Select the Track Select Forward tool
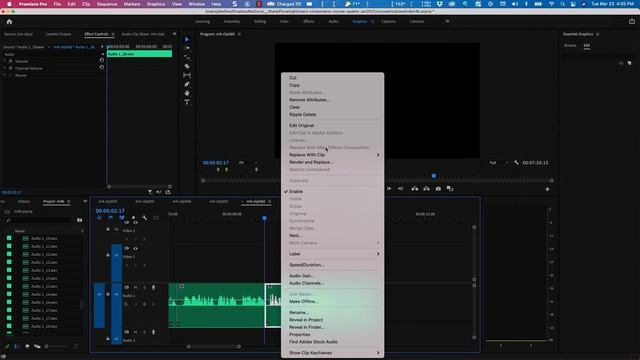The width and height of the screenshot is (640, 360). (187, 48)
